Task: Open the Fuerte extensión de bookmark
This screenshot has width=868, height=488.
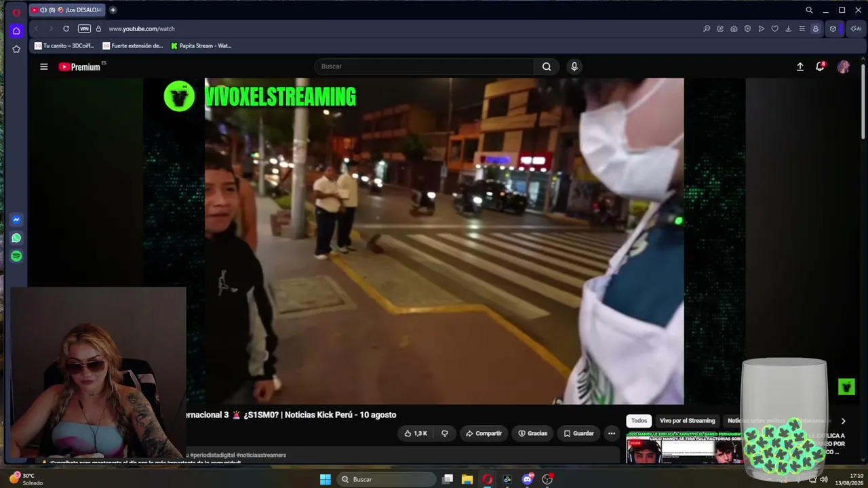Action: 133,46
